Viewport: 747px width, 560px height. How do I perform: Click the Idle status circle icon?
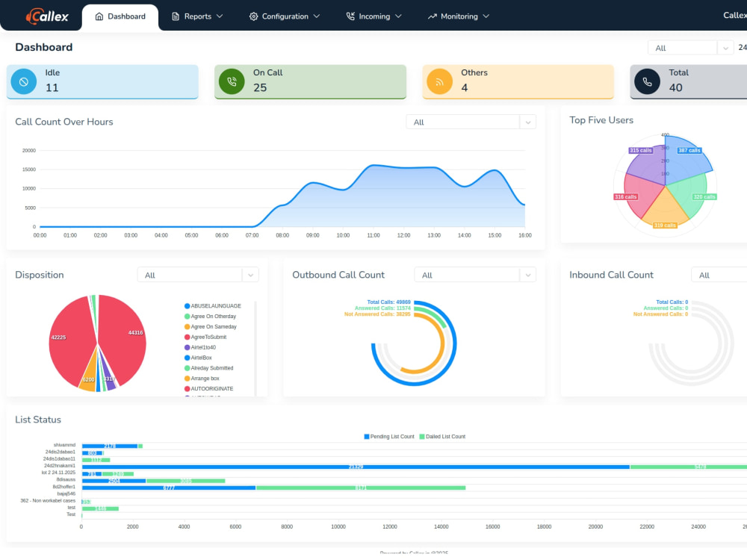(23, 81)
